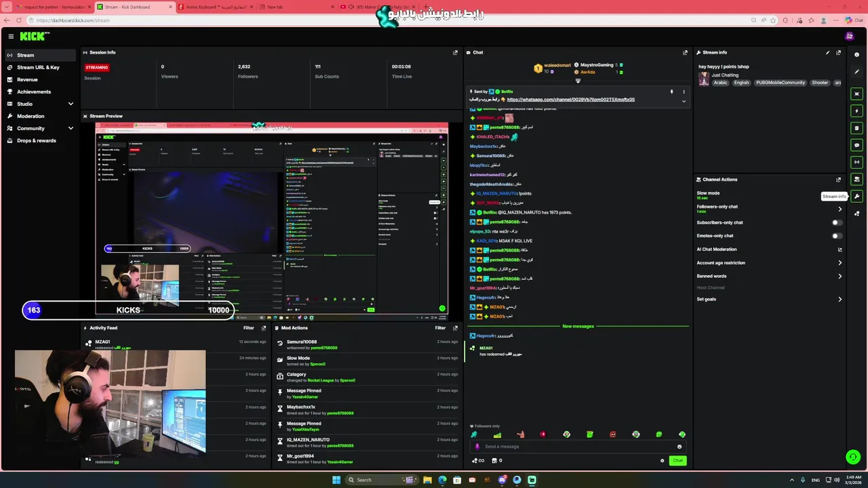Go to Revenue in sidebar
868x488 pixels.
click(x=40, y=79)
